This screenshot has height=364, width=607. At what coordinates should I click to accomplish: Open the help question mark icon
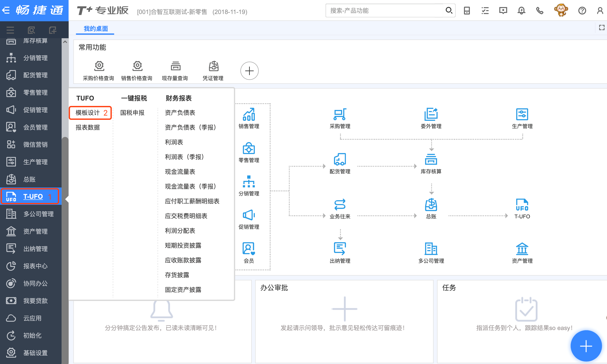click(582, 11)
